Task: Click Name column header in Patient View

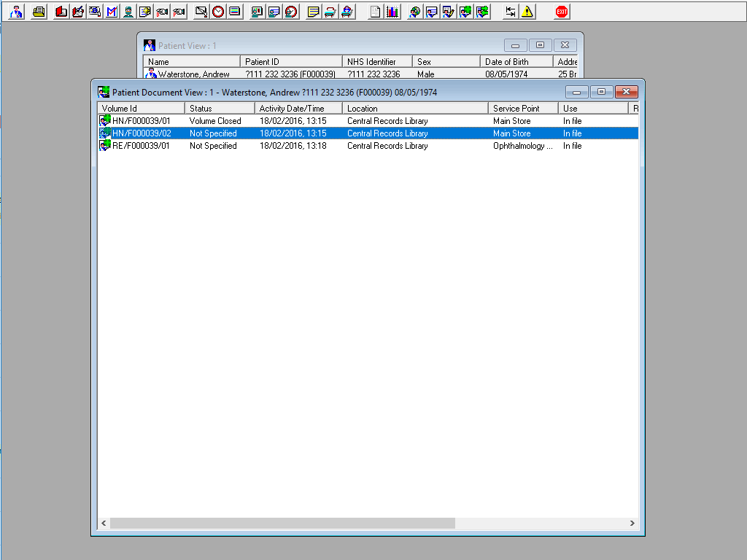Action: (x=192, y=61)
